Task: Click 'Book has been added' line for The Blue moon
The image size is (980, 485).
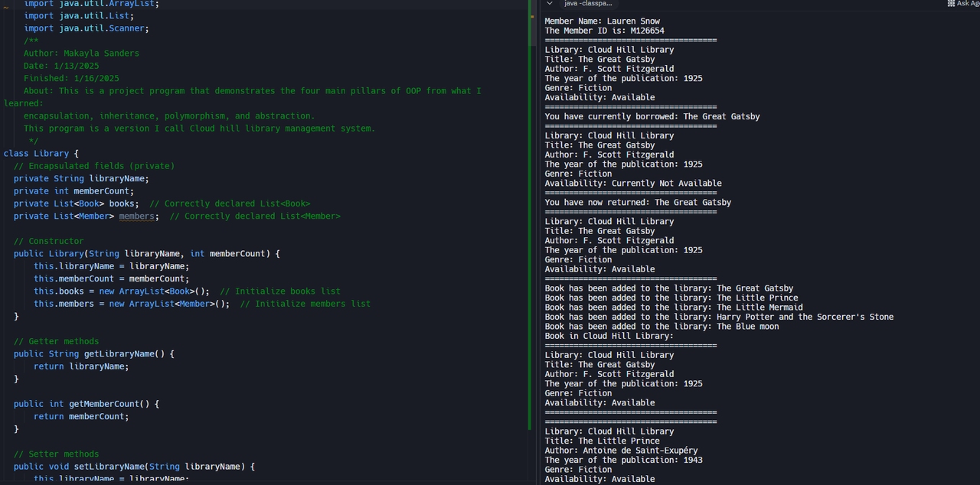Action: pyautogui.click(x=661, y=327)
